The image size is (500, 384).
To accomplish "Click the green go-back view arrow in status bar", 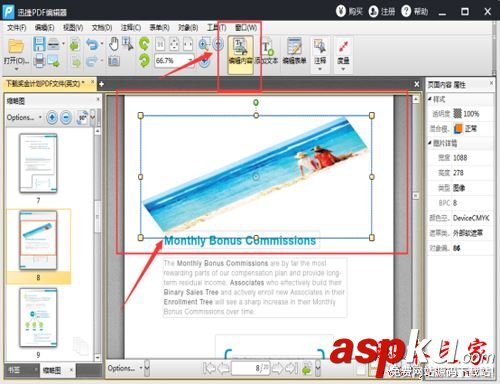I will pyautogui.click(x=307, y=368).
